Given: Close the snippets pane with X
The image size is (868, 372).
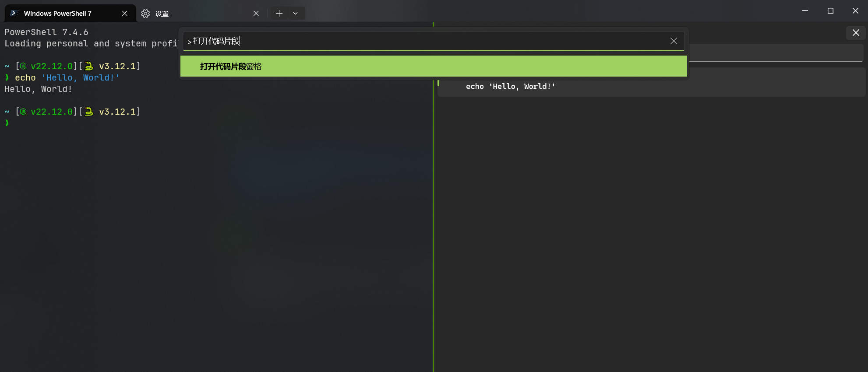Looking at the screenshot, I should click(856, 33).
